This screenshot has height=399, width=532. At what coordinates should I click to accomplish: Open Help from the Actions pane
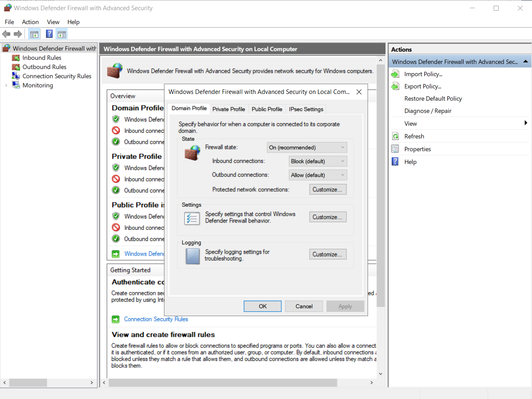click(410, 162)
